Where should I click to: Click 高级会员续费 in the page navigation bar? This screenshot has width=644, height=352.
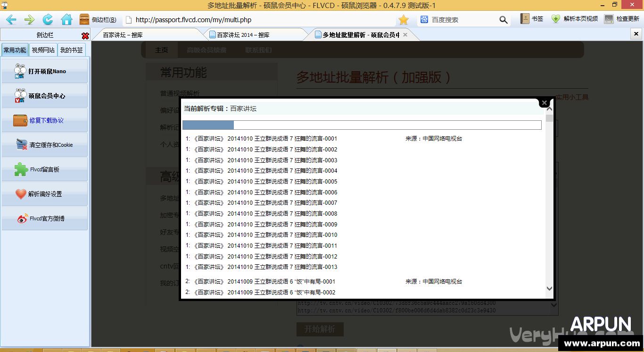pos(206,50)
